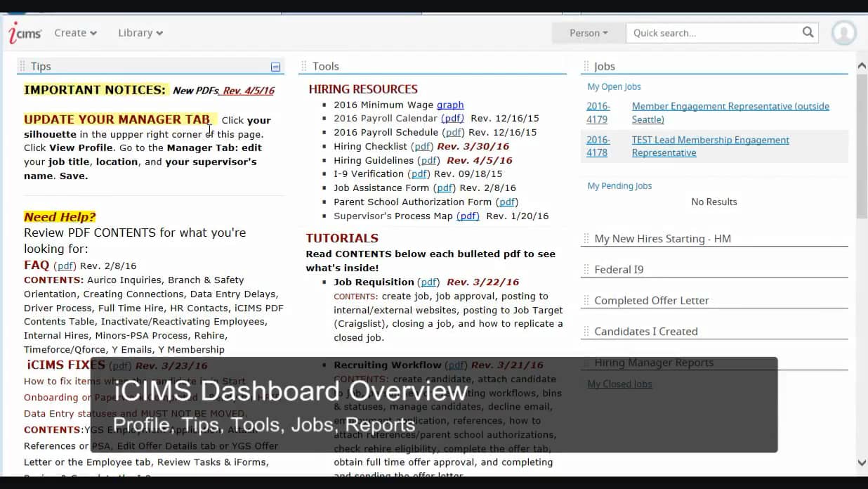Screen dimensions: 868x489
Task: Click drag handle beside Completed Offer Letter
Action: [586, 300]
